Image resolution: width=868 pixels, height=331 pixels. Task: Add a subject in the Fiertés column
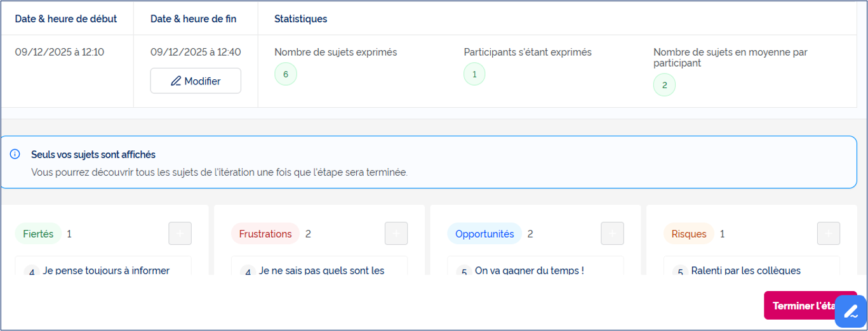tap(180, 234)
